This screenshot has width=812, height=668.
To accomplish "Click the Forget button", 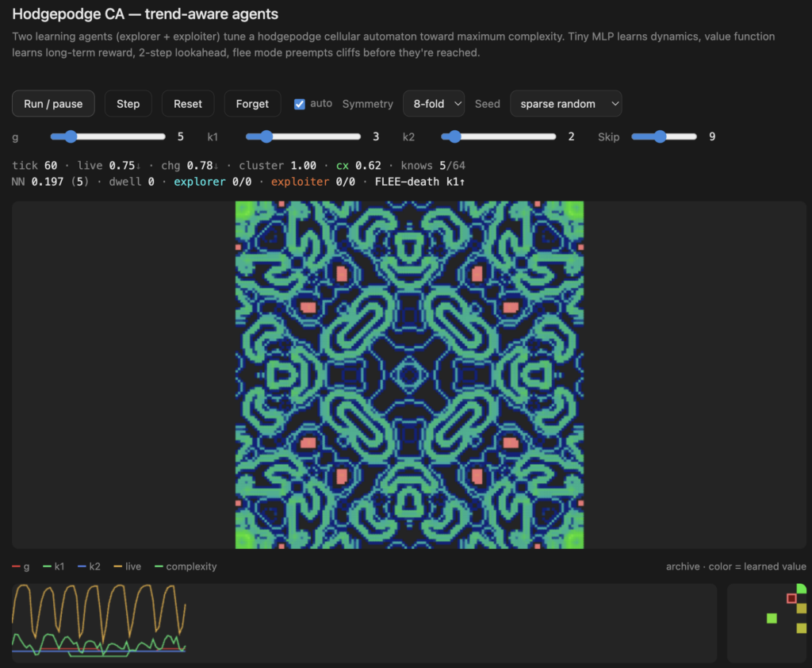I will (x=252, y=104).
